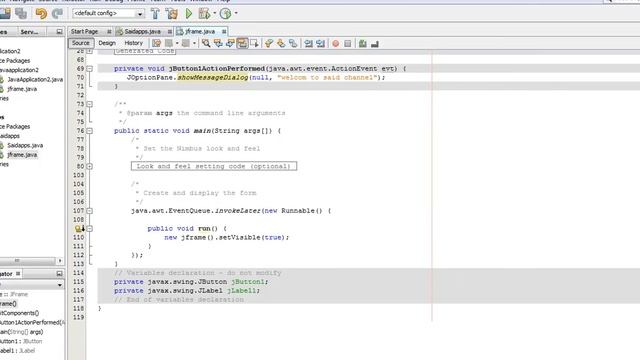Viewport: 640px width, 360px height.
Task: Expand look and feel fold at line 80
Action: (89, 167)
